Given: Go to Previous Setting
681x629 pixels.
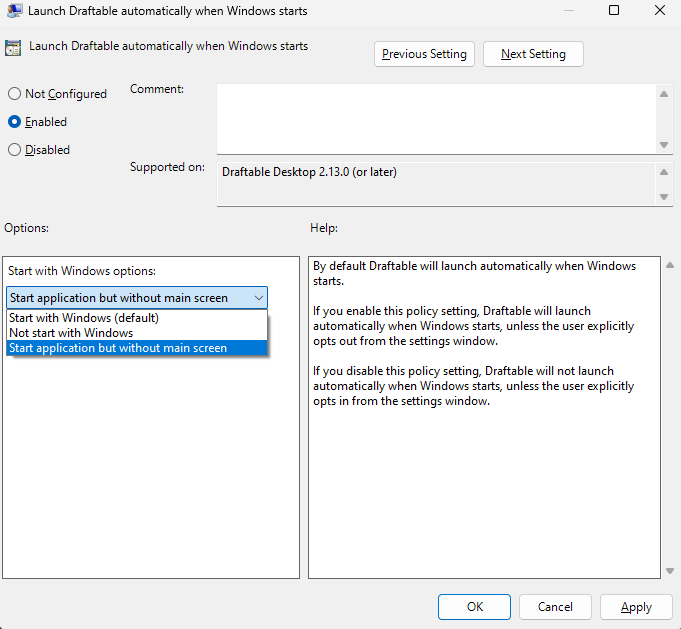Looking at the screenshot, I should (424, 54).
